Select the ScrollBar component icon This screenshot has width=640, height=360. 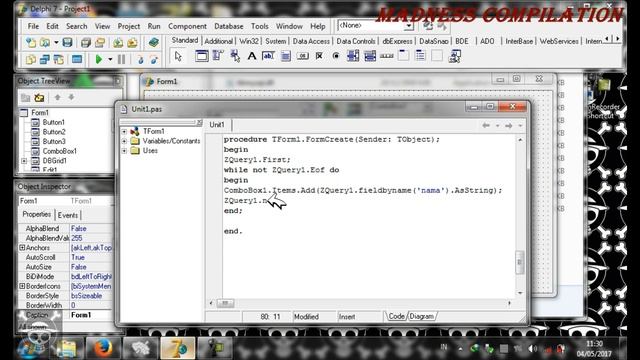tap(387, 56)
